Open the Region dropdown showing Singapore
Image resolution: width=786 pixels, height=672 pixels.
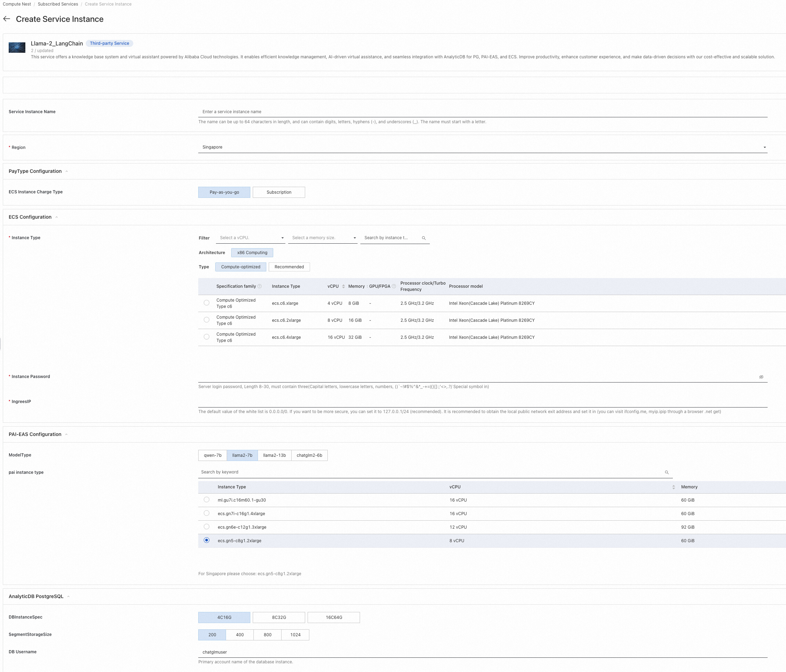tap(483, 147)
